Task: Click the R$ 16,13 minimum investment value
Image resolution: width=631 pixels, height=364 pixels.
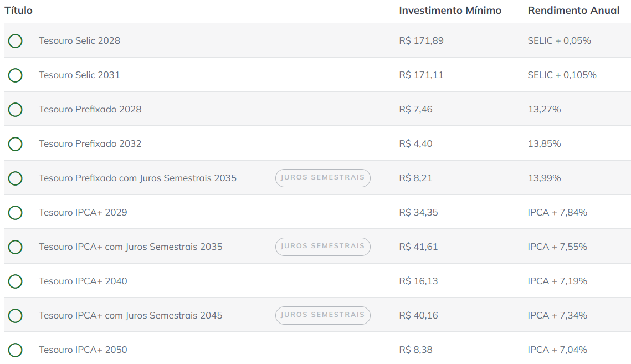Action: tap(418, 281)
